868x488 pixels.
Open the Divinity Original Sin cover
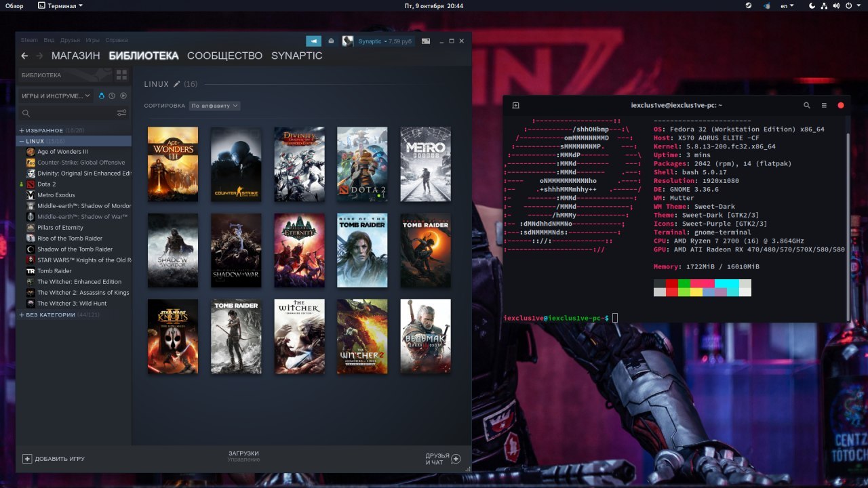tap(299, 164)
